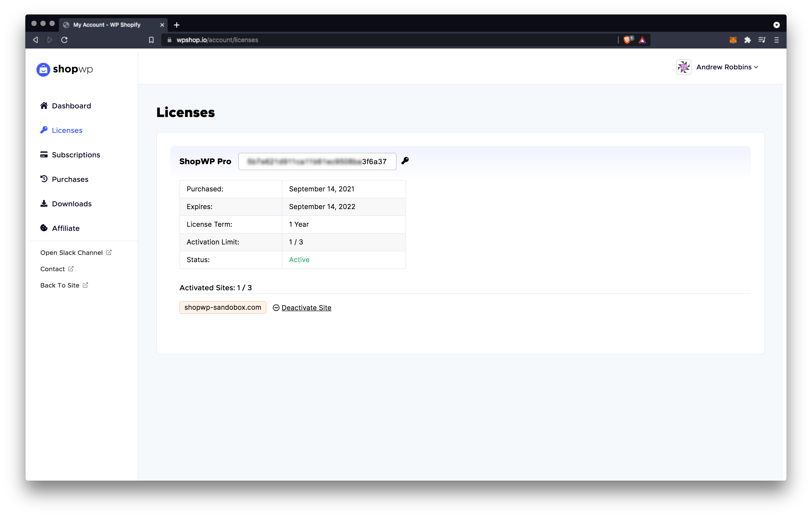Click the ShopWP logo
This screenshot has width=812, height=517.
(65, 69)
